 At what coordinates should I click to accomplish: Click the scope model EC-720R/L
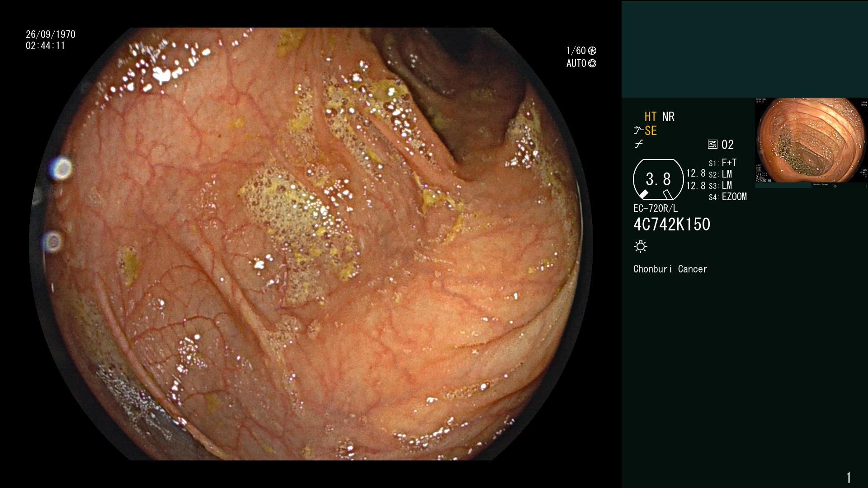pyautogui.click(x=656, y=208)
